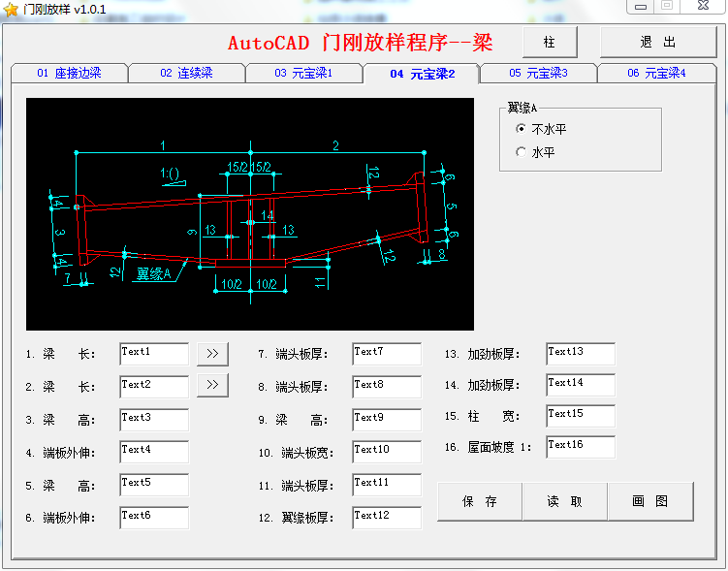
Task: Focus the Text2 beam length field
Action: (x=154, y=387)
